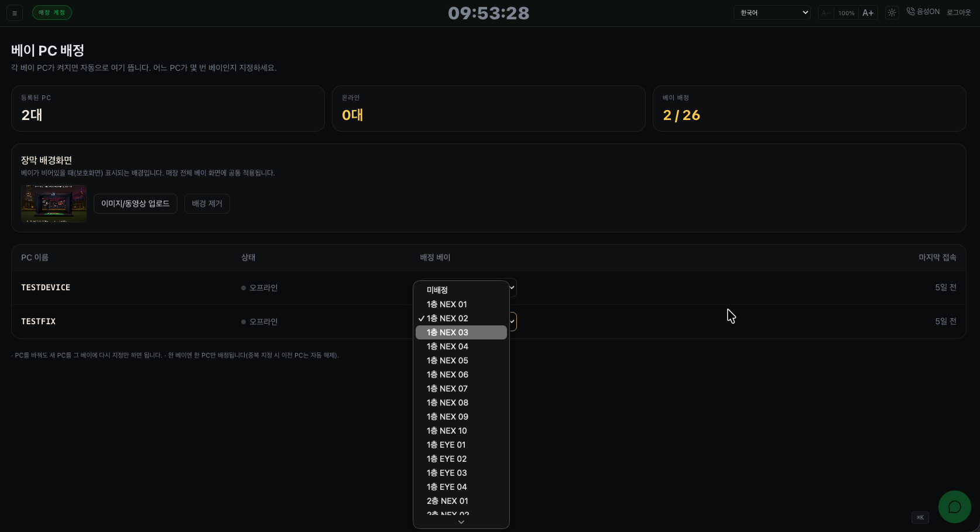
Task: Click the 등록된 PC 2대 stat card
Action: click(x=168, y=108)
